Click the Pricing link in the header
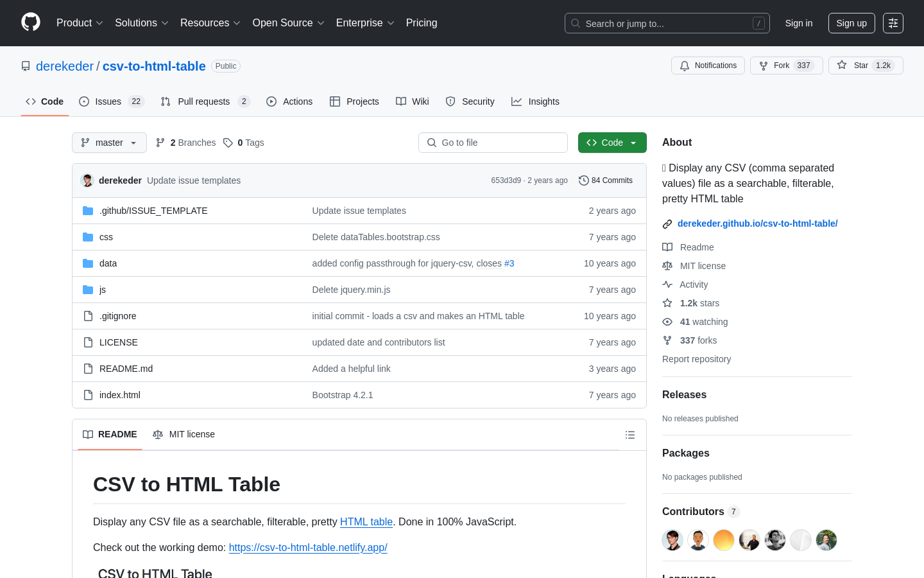This screenshot has width=924, height=578. 422,23
